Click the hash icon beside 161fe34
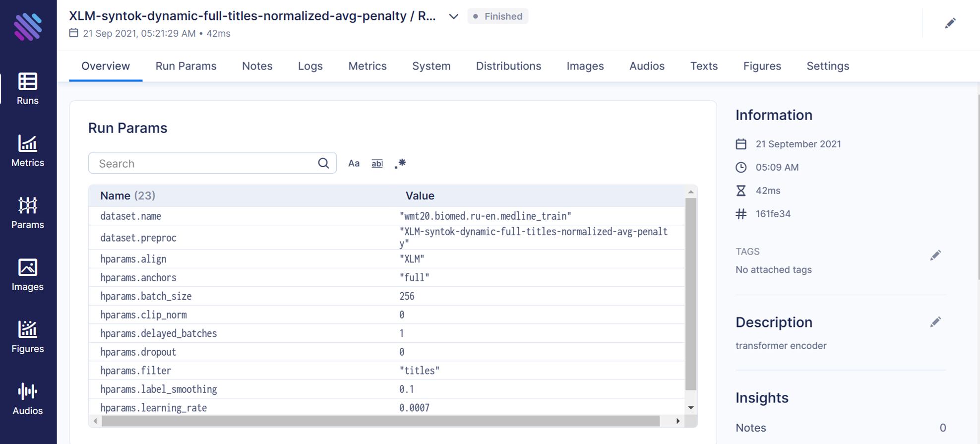The height and width of the screenshot is (444, 980). pos(741,214)
